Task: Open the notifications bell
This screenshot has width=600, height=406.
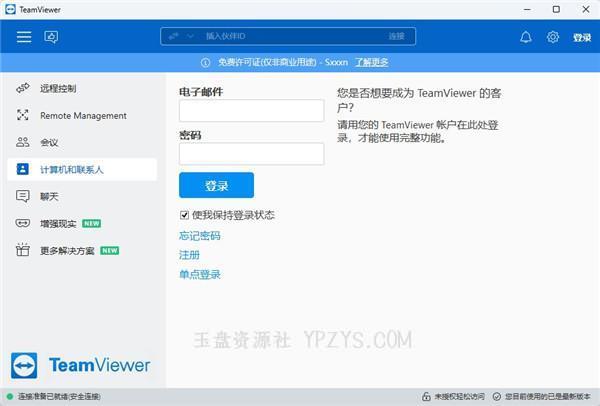Action: (526, 37)
